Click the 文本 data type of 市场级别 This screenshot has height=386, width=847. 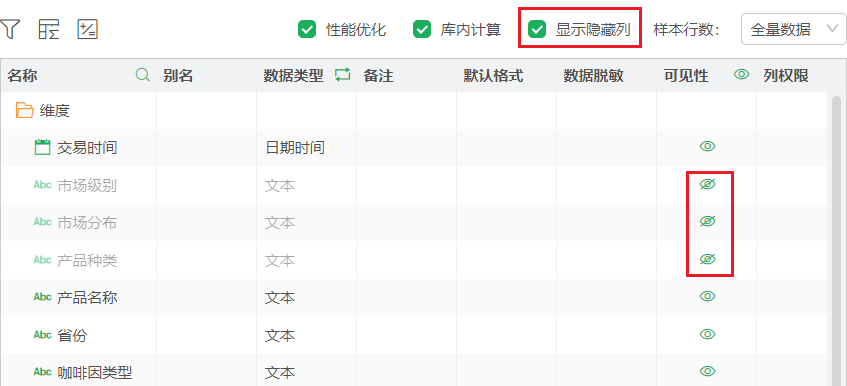click(279, 185)
